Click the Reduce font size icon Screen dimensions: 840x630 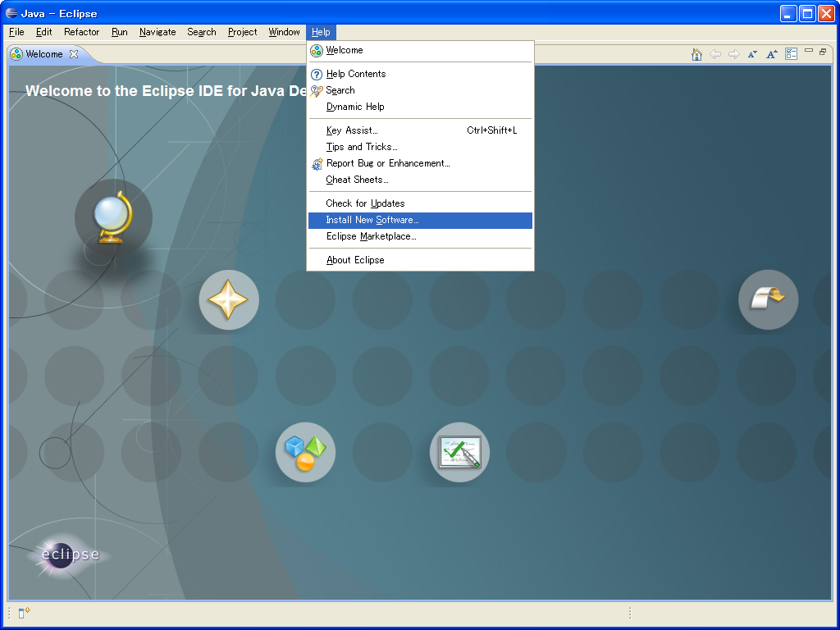click(x=752, y=54)
